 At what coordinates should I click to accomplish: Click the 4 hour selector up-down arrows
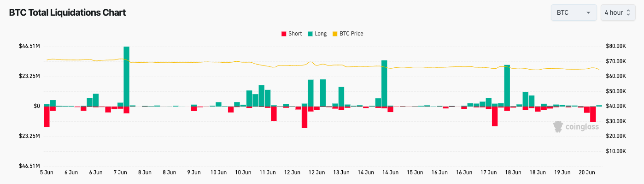click(x=628, y=12)
